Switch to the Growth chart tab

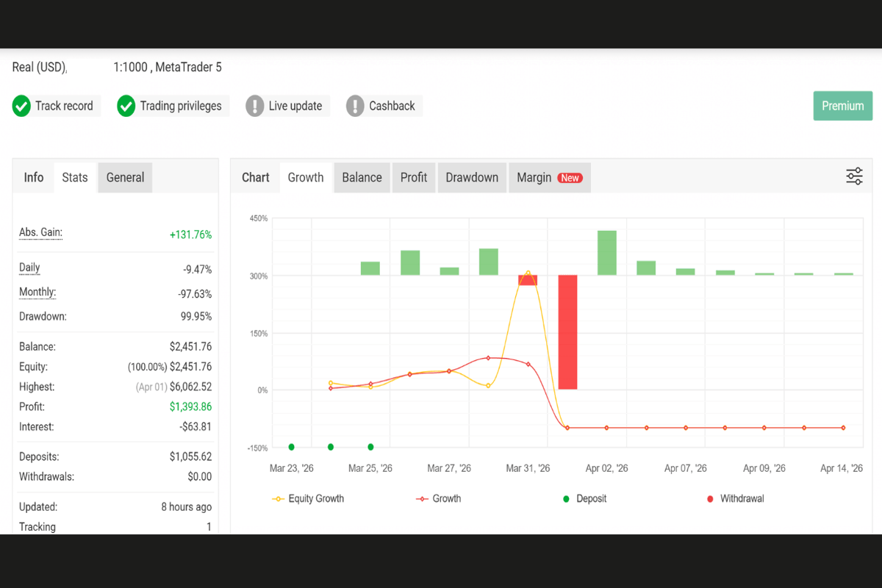(x=306, y=177)
